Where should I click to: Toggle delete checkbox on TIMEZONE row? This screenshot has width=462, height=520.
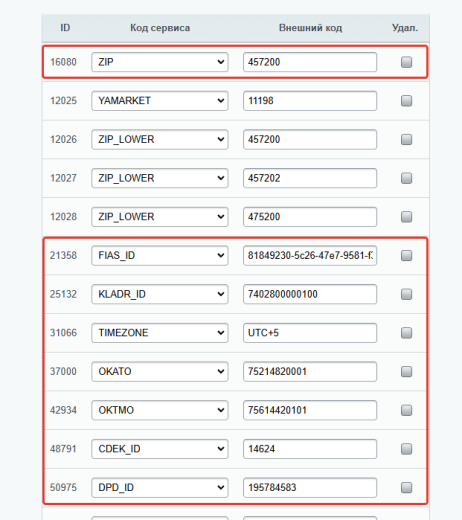pyautogui.click(x=406, y=333)
